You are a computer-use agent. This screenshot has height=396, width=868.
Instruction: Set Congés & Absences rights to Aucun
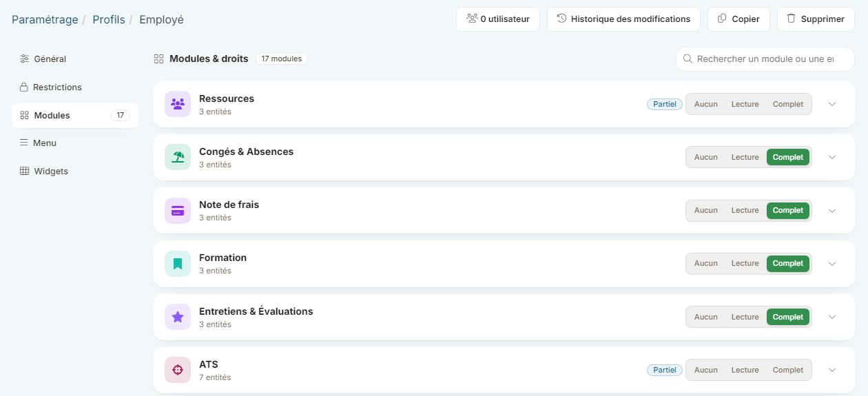(x=705, y=157)
